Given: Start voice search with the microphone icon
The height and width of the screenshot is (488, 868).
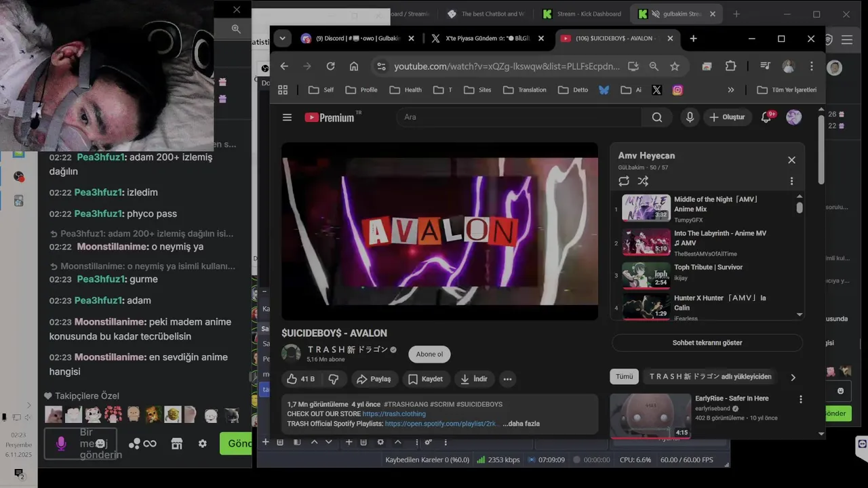Looking at the screenshot, I should point(690,117).
